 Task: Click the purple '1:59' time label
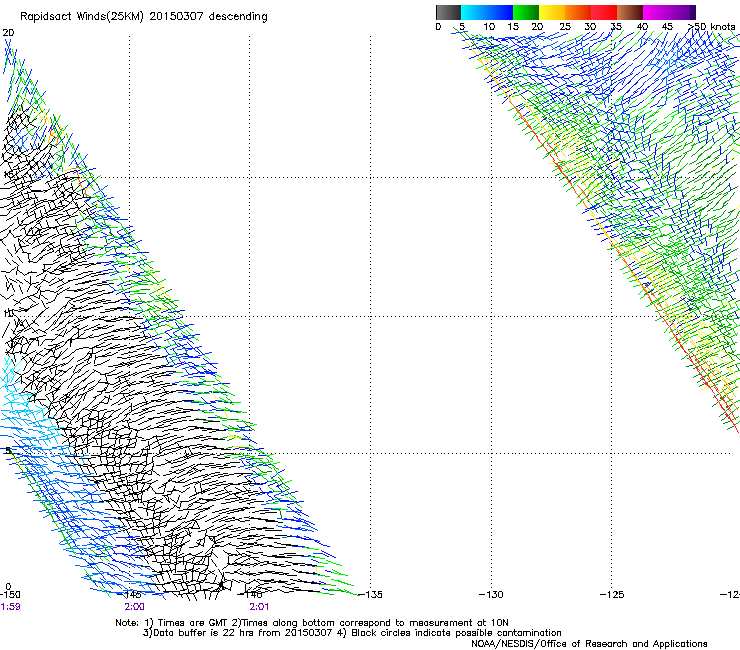point(10,607)
